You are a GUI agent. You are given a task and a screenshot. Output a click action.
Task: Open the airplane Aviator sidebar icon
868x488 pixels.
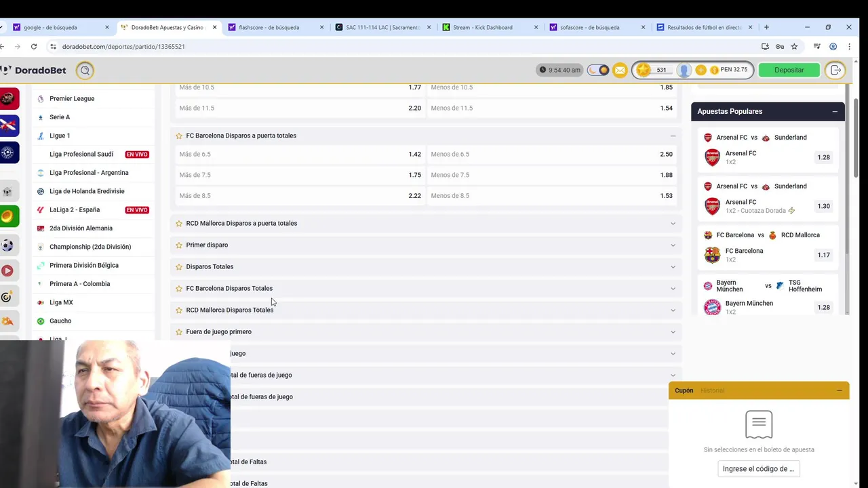click(x=7, y=125)
